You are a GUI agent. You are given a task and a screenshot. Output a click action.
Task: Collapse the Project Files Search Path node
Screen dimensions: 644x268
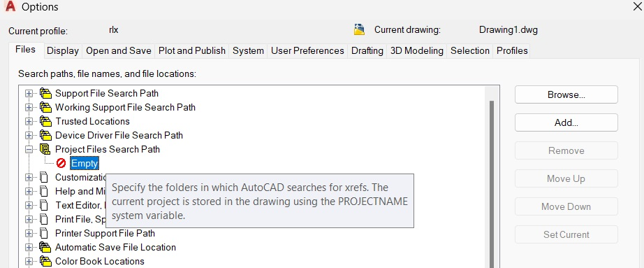[29, 150]
